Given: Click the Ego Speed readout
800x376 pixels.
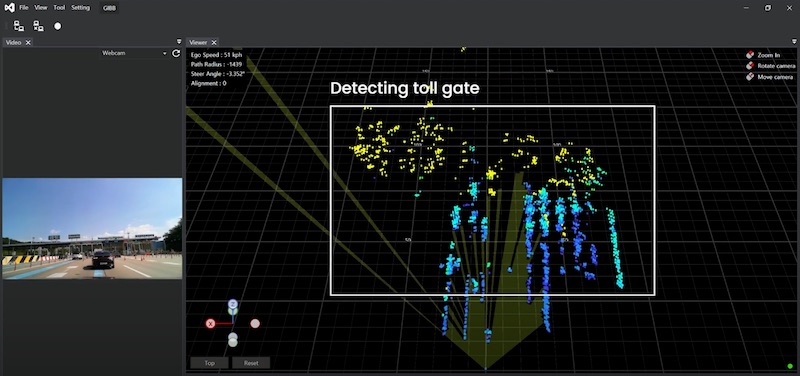Looking at the screenshot, I should pos(216,55).
